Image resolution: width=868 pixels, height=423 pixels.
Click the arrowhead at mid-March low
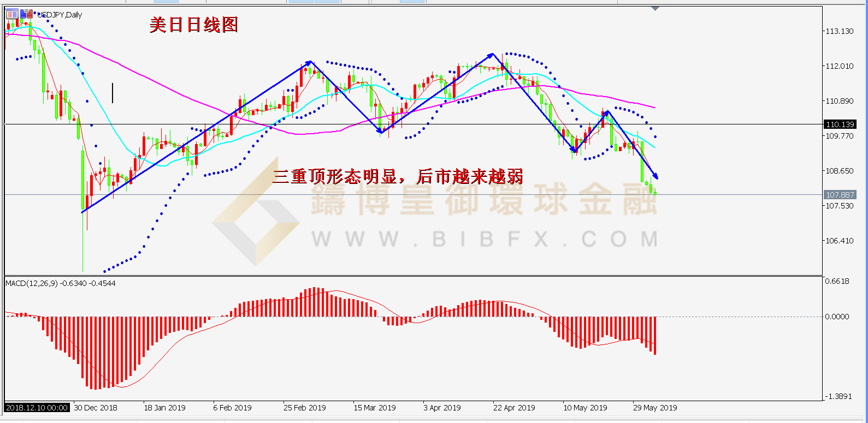point(381,130)
